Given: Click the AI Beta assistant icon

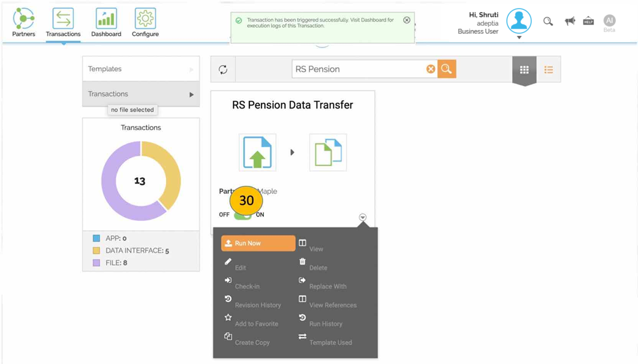Looking at the screenshot, I should (x=609, y=21).
